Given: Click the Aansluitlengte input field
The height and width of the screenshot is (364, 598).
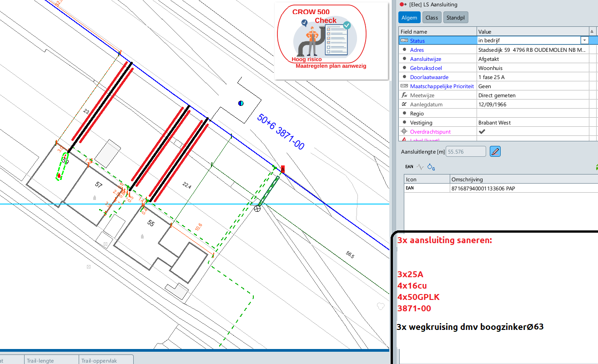Looking at the screenshot, I should [466, 152].
